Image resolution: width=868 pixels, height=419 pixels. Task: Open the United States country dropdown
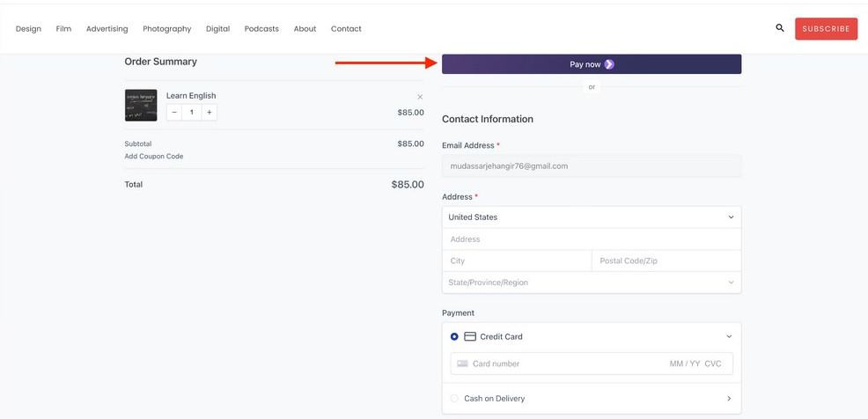pyautogui.click(x=591, y=217)
